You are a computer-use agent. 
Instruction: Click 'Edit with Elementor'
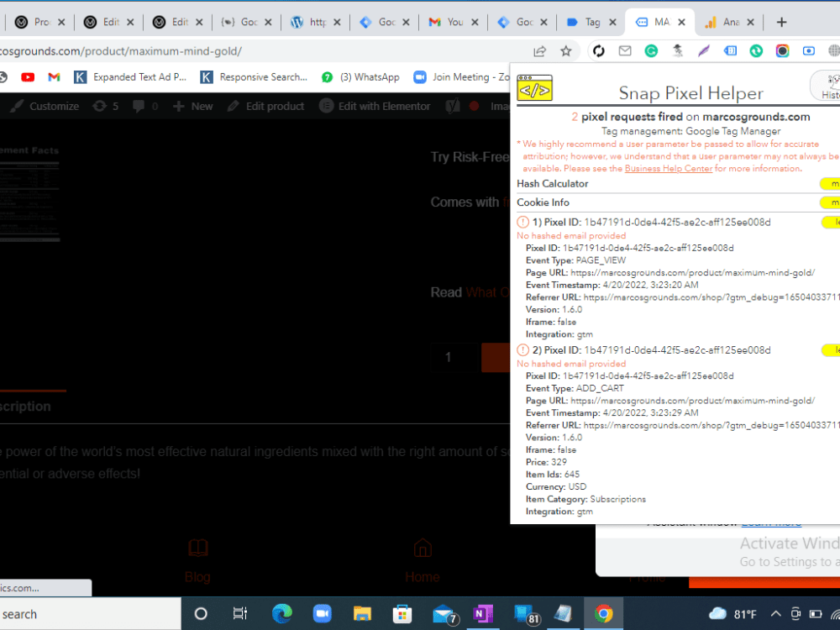(x=375, y=106)
